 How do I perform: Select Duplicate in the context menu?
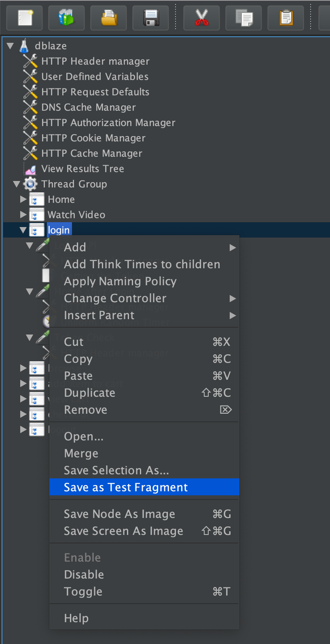144,393
